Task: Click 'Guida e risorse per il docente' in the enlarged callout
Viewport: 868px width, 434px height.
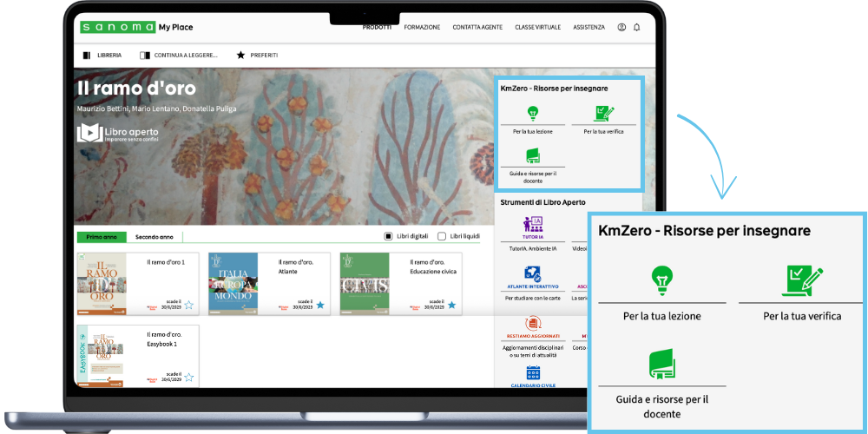Action: (661, 406)
